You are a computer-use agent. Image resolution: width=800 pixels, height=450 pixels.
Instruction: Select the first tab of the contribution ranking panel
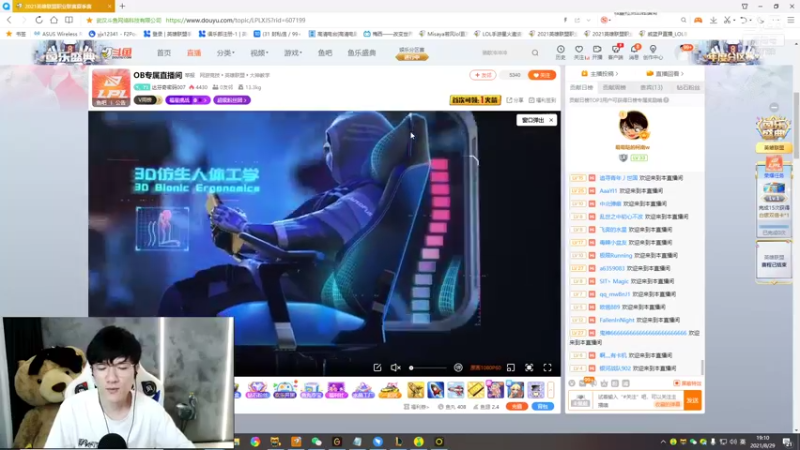coord(581,87)
